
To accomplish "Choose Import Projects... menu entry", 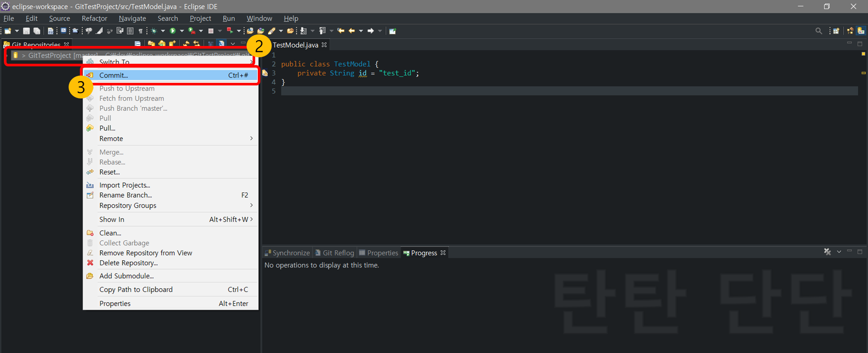I will click(x=171, y=185).
